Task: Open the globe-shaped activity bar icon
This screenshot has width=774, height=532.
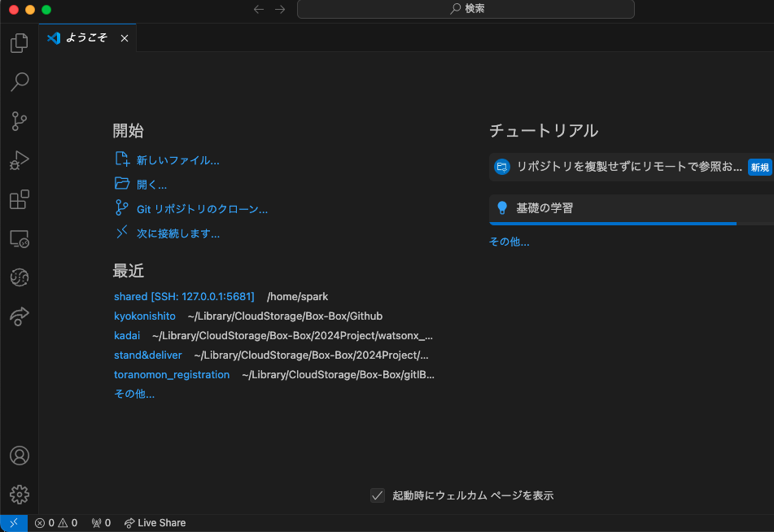Action: (20, 277)
